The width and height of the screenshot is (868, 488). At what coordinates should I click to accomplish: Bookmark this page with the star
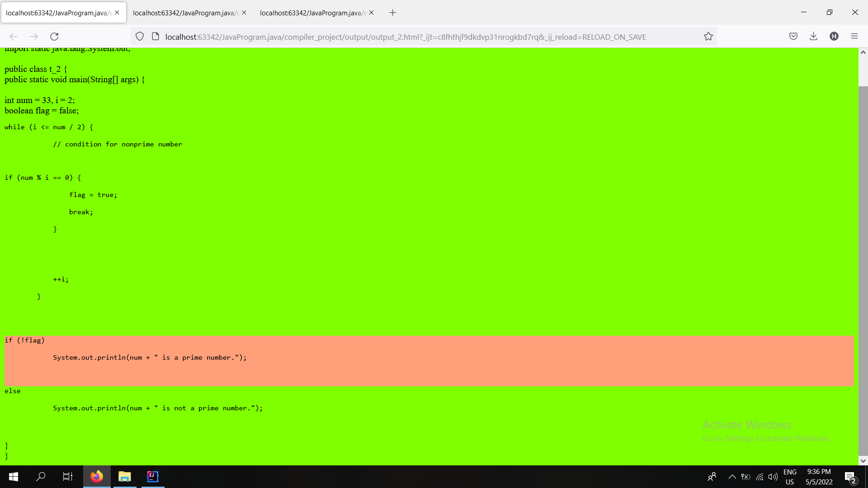click(708, 37)
